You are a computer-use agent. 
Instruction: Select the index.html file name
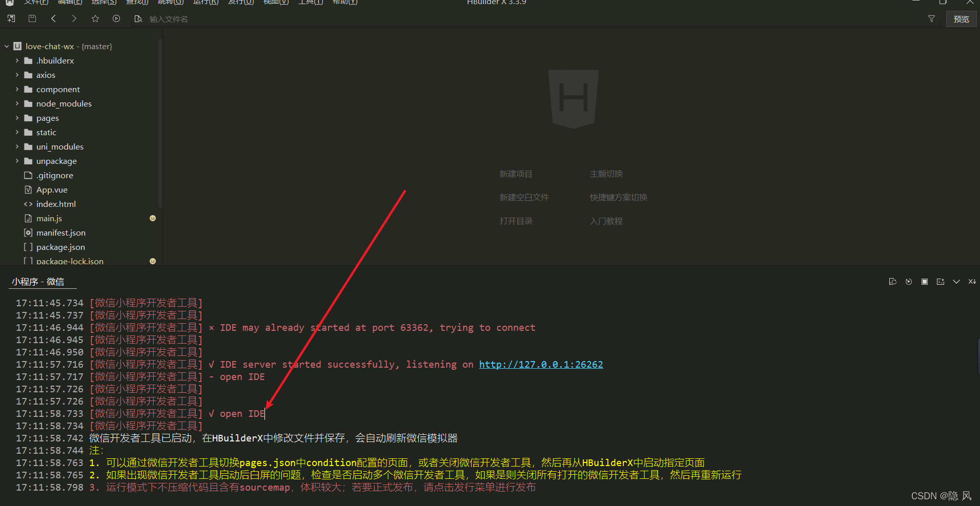click(56, 204)
